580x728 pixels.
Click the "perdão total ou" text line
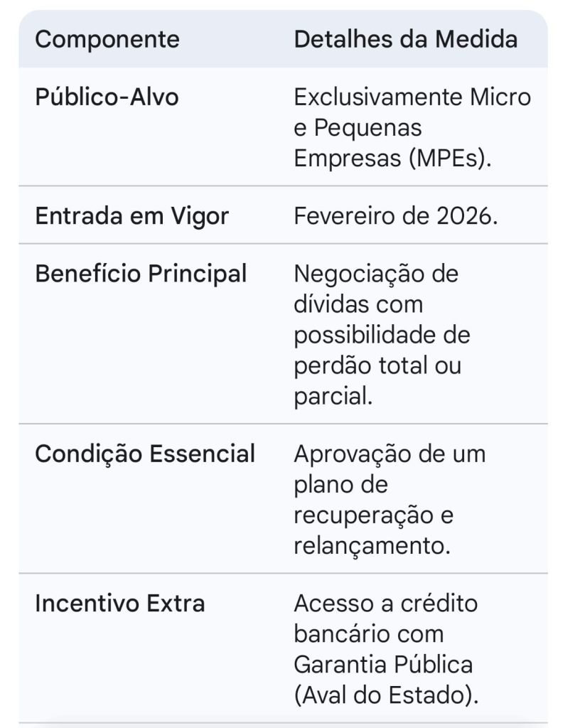[x=377, y=365]
